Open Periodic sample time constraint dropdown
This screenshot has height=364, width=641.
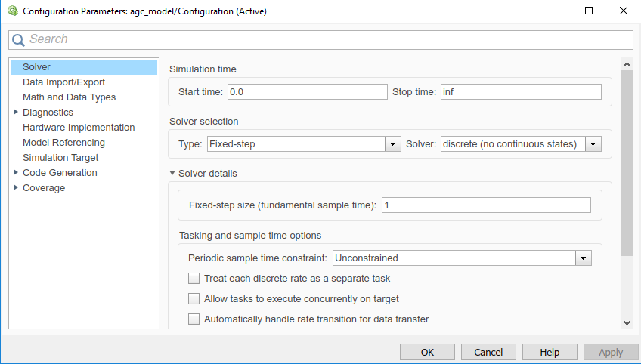(x=583, y=258)
